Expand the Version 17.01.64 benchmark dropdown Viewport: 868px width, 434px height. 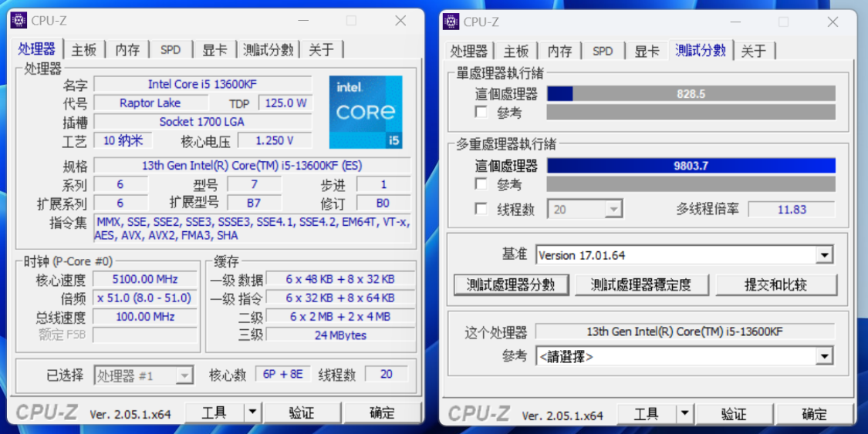pyautogui.click(x=824, y=255)
